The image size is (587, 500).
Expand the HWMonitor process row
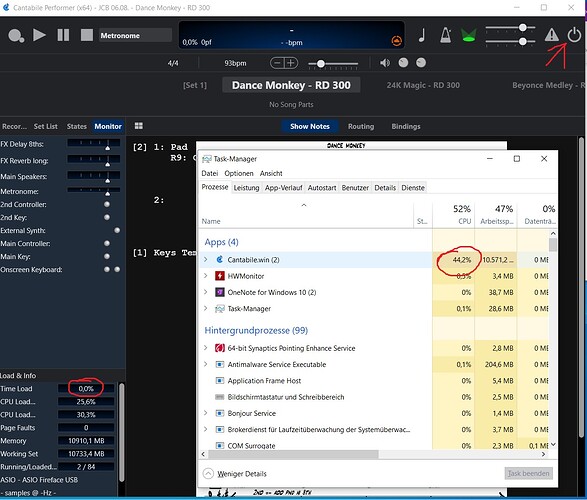(205, 276)
